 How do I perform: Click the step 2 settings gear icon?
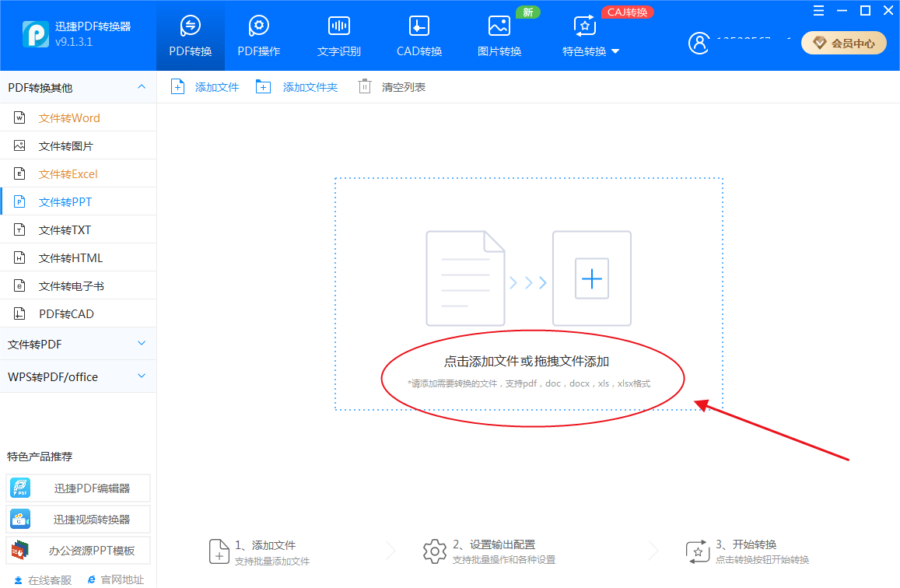point(435,551)
